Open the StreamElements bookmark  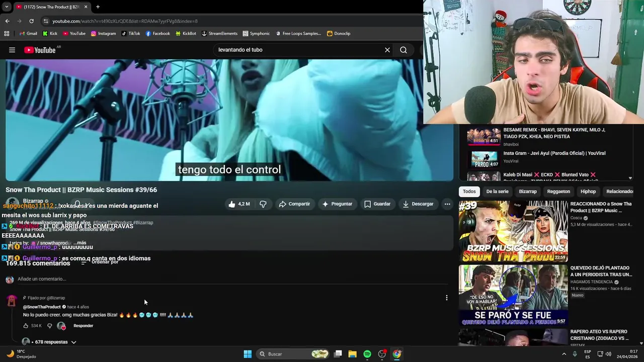tap(219, 34)
